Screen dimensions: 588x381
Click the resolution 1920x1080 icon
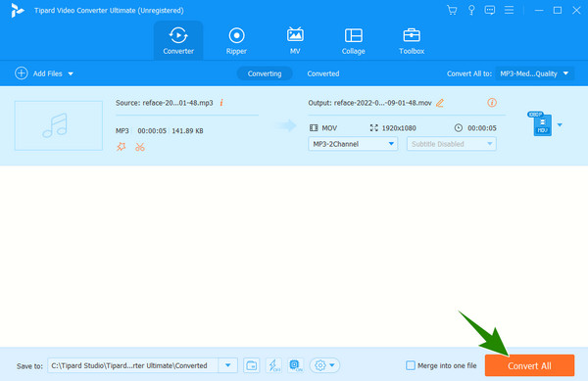tap(374, 127)
